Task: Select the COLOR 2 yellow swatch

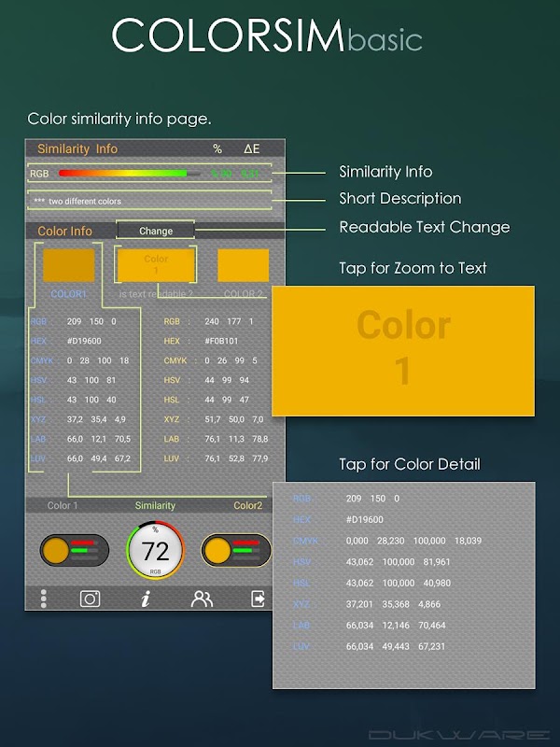Action: click(x=244, y=265)
